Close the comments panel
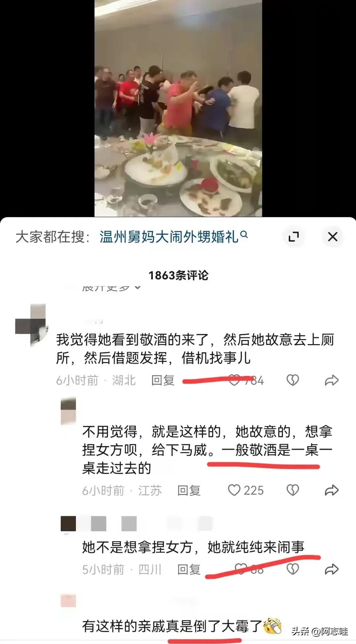Image resolution: width=356 pixels, height=644 pixels. coord(333,237)
